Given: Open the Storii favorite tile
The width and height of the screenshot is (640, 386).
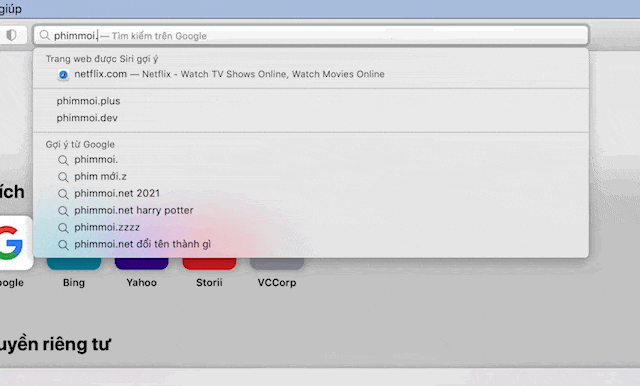Looking at the screenshot, I should click(x=209, y=263).
